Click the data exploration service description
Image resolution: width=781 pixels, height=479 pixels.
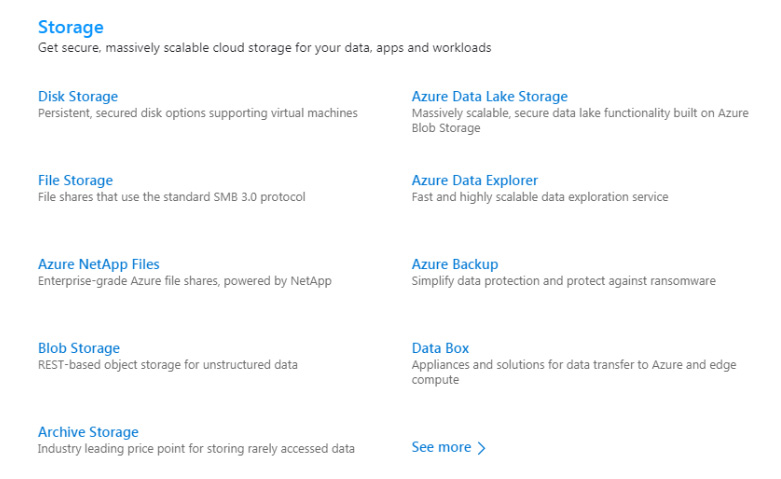[x=540, y=197]
